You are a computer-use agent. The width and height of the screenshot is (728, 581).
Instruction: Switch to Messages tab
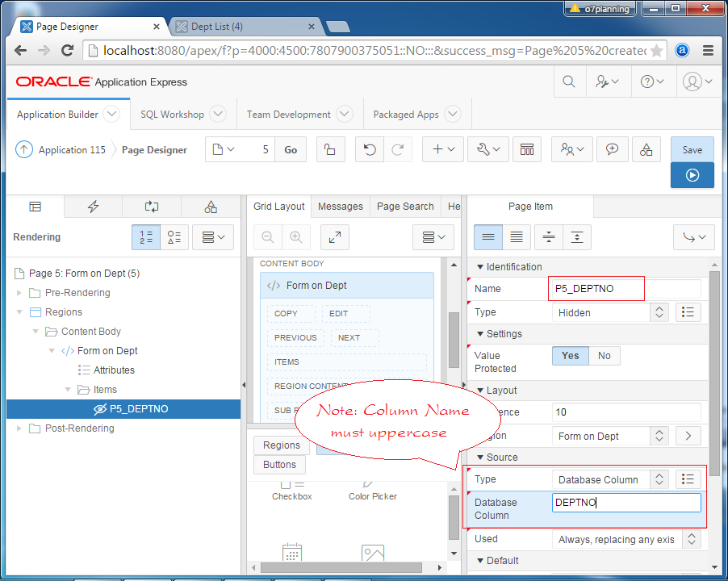pos(341,207)
